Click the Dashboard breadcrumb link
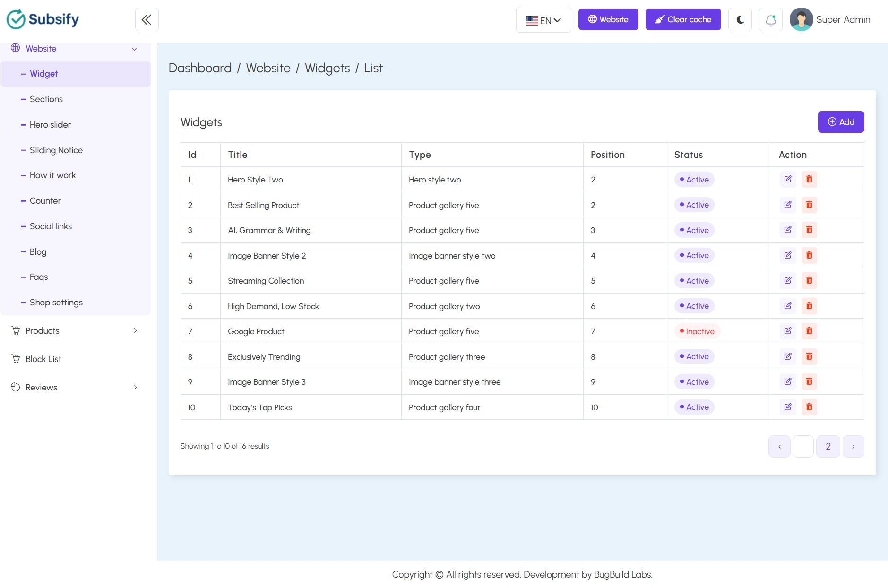Viewport: 888px width, 588px height. [200, 68]
